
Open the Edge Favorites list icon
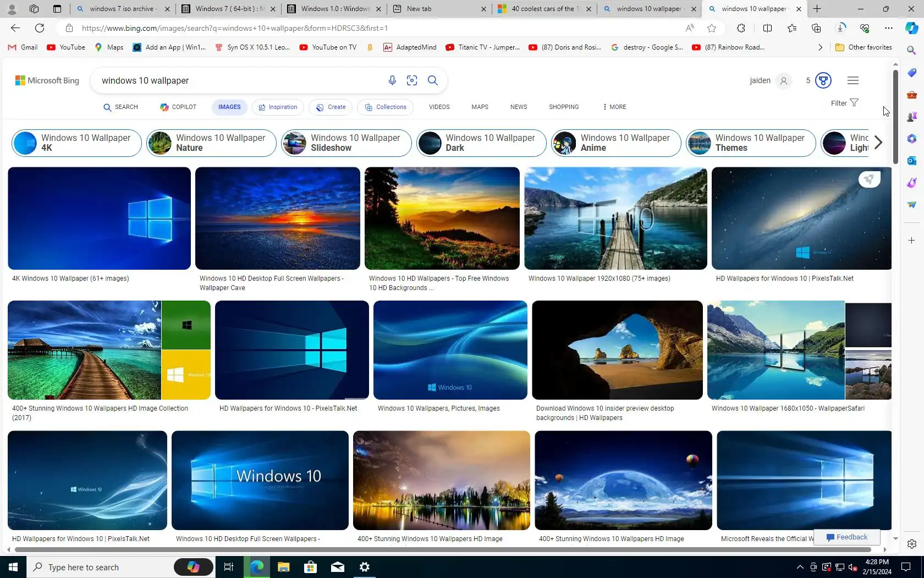pos(792,28)
